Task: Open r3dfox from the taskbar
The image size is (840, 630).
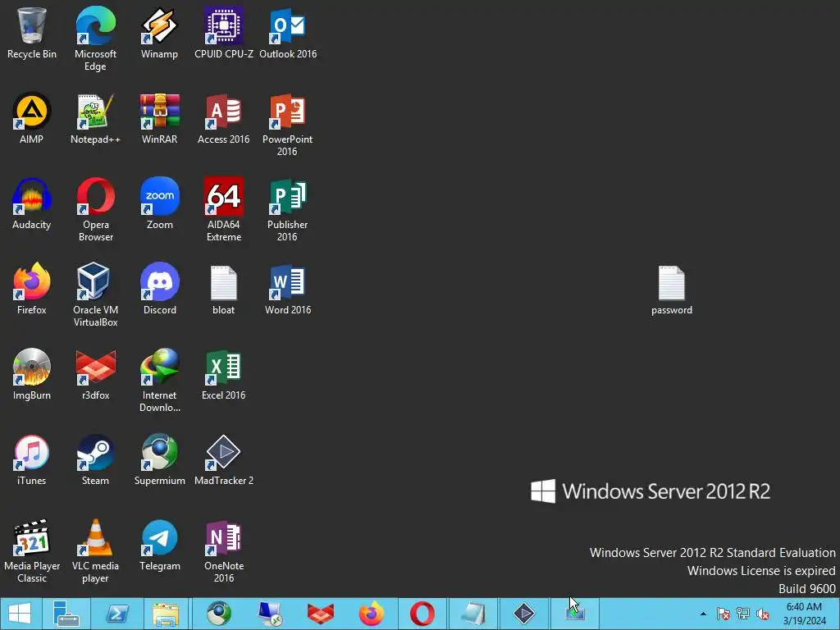Action: click(x=321, y=614)
